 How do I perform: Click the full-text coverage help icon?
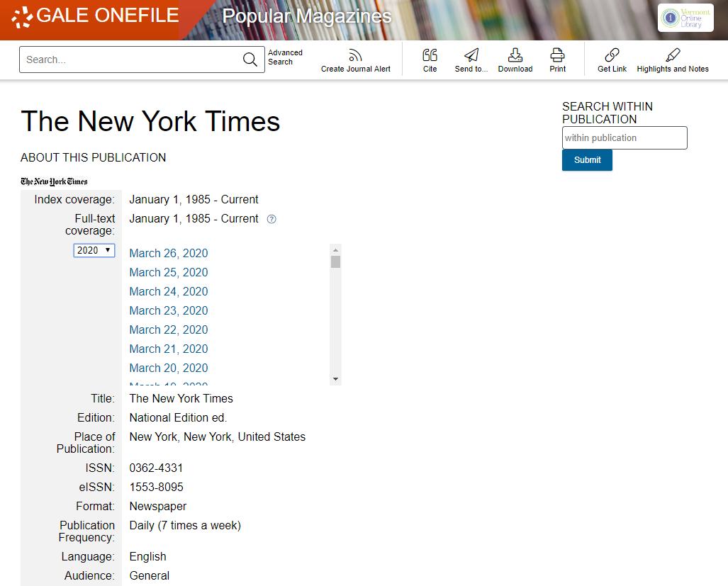click(271, 219)
